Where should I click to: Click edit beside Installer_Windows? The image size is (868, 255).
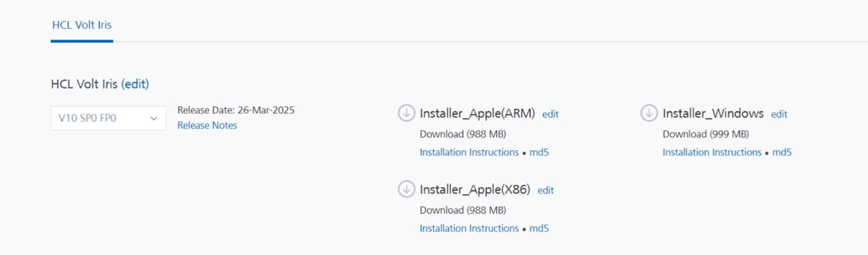(x=779, y=114)
